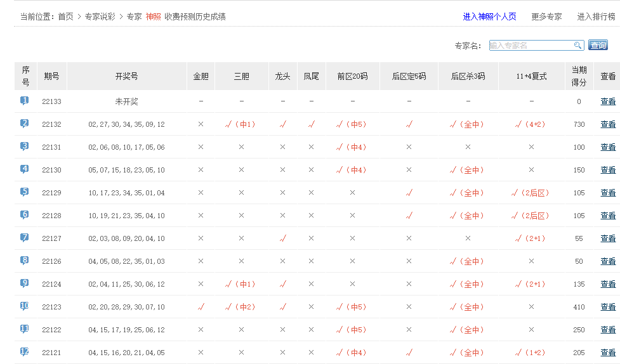Navigate to 首页 in breadcrumb
Screen dimensions: 620x364
[x=65, y=16]
